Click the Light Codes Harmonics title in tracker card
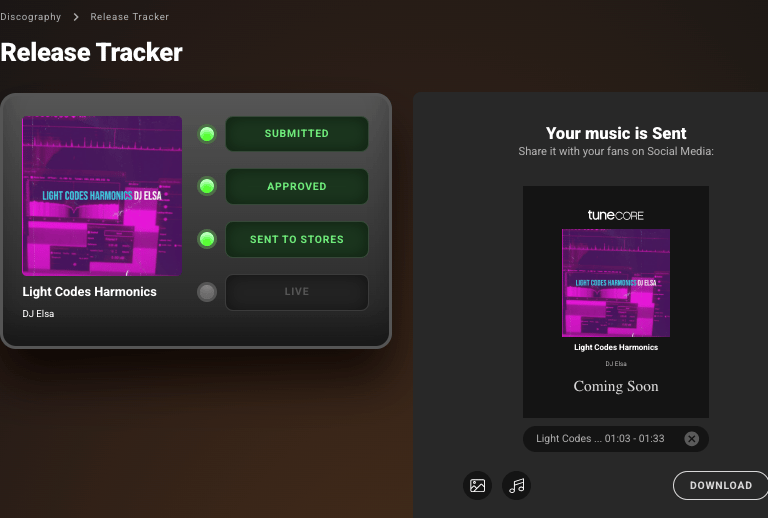This screenshot has height=518, width=768. [x=89, y=292]
